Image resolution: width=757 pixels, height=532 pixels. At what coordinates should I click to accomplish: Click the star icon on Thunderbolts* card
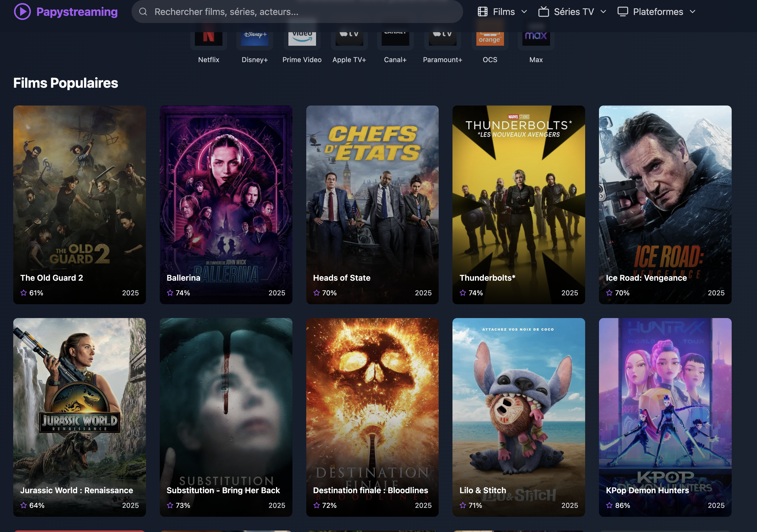pyautogui.click(x=463, y=292)
